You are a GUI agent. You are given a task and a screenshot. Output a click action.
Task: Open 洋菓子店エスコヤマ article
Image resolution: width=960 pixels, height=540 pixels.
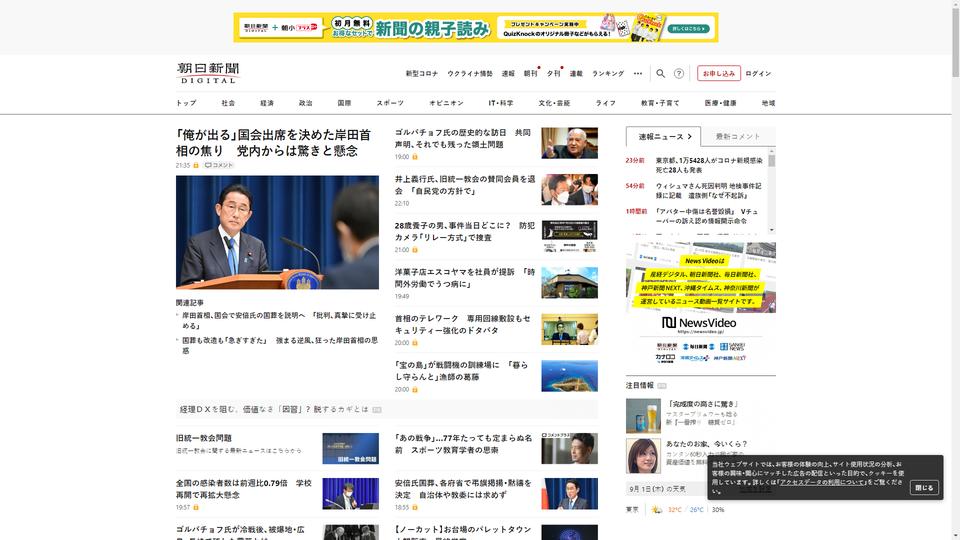465,278
